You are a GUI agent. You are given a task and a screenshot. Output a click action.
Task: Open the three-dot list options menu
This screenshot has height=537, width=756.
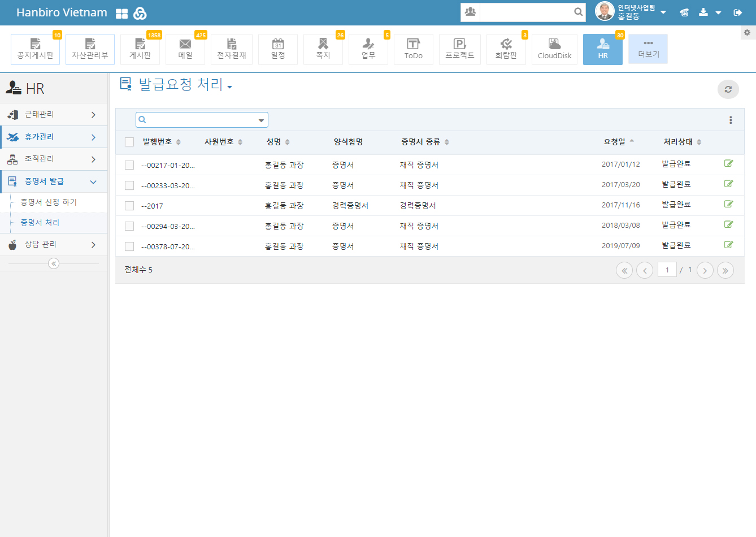point(731,120)
